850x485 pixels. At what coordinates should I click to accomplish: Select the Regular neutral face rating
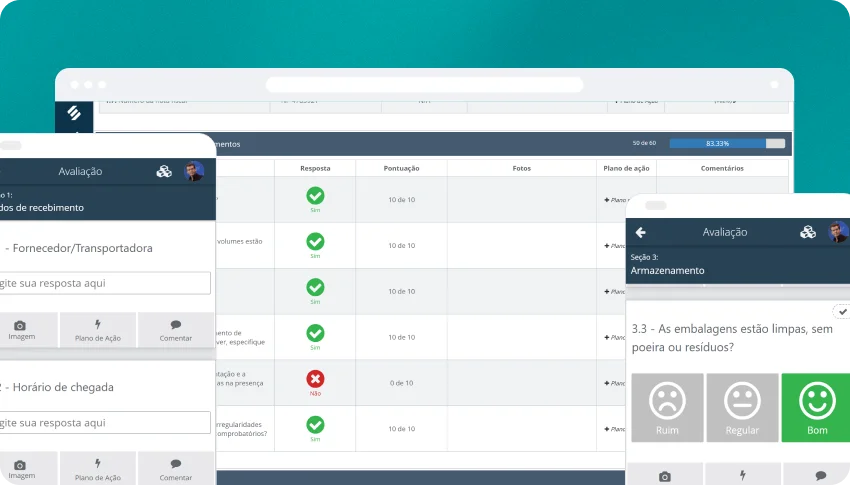point(742,408)
